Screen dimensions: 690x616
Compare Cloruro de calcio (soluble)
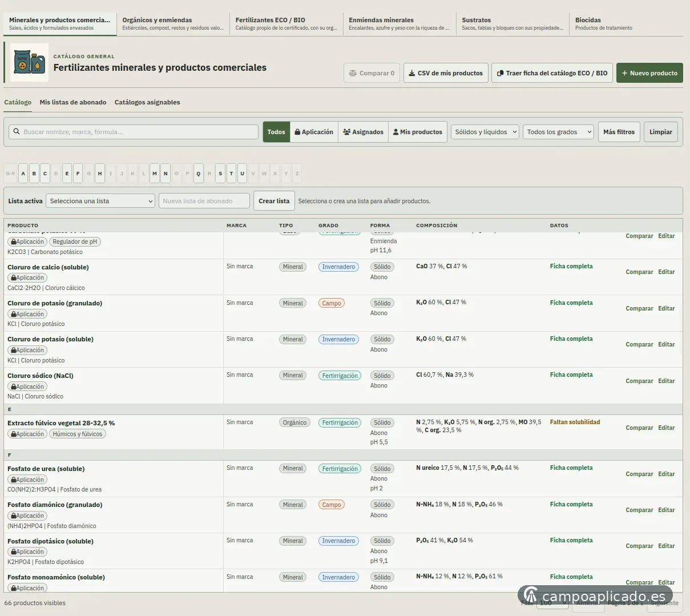[639, 272]
